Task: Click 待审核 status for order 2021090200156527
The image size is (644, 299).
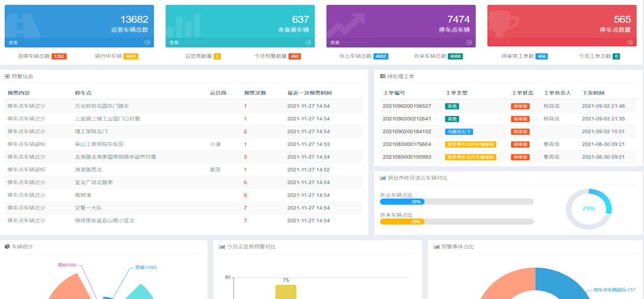Action: point(520,106)
